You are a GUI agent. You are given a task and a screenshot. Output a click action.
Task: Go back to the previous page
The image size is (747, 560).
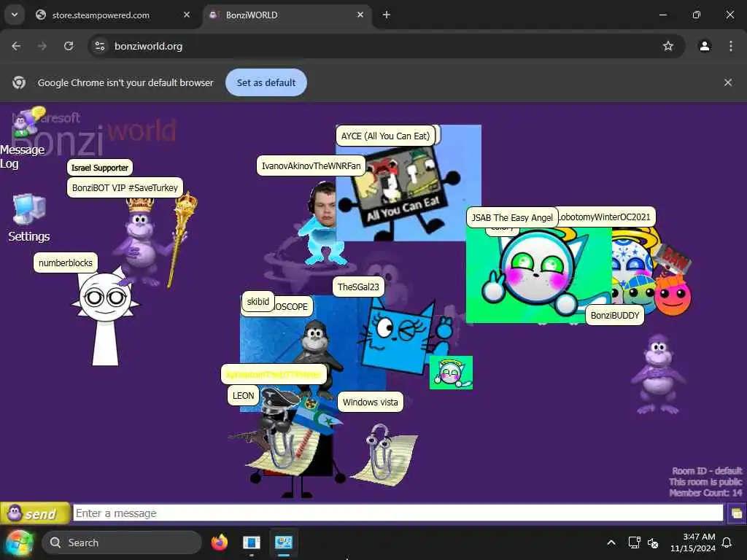coord(16,46)
